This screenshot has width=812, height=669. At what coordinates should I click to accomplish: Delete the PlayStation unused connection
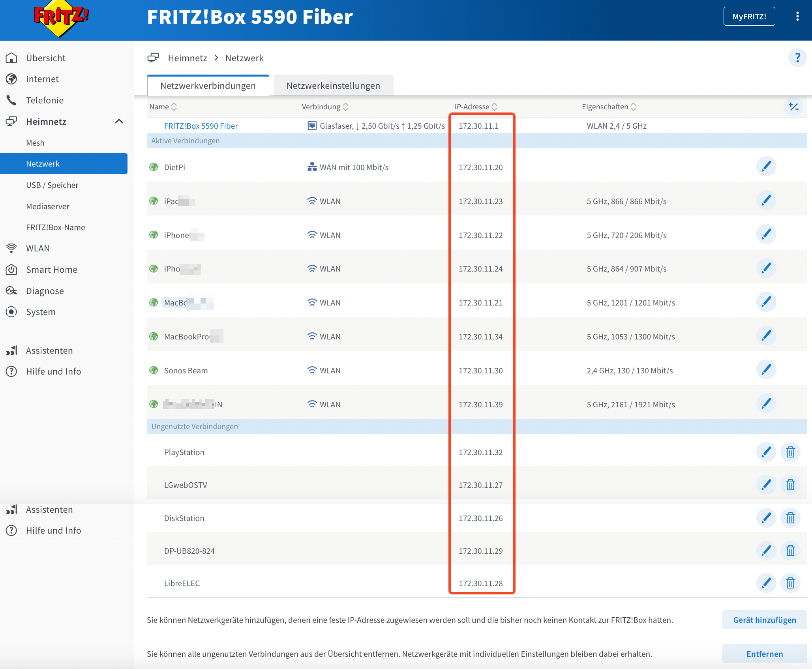pos(790,452)
